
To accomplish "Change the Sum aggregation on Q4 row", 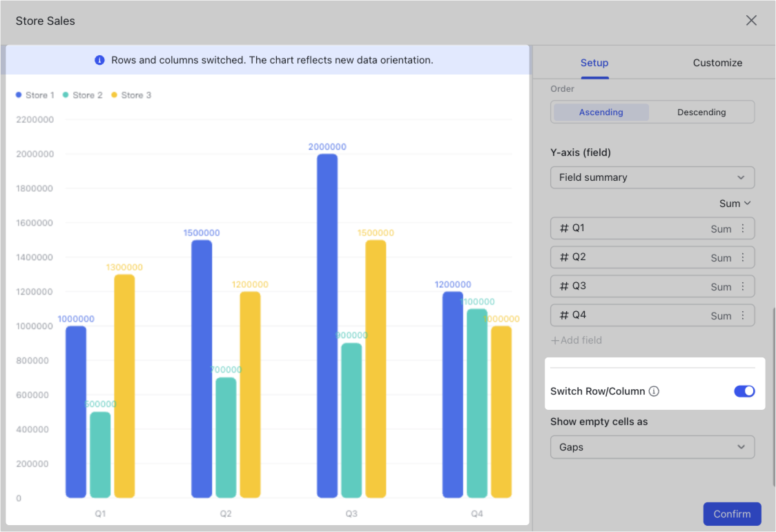I will click(721, 315).
